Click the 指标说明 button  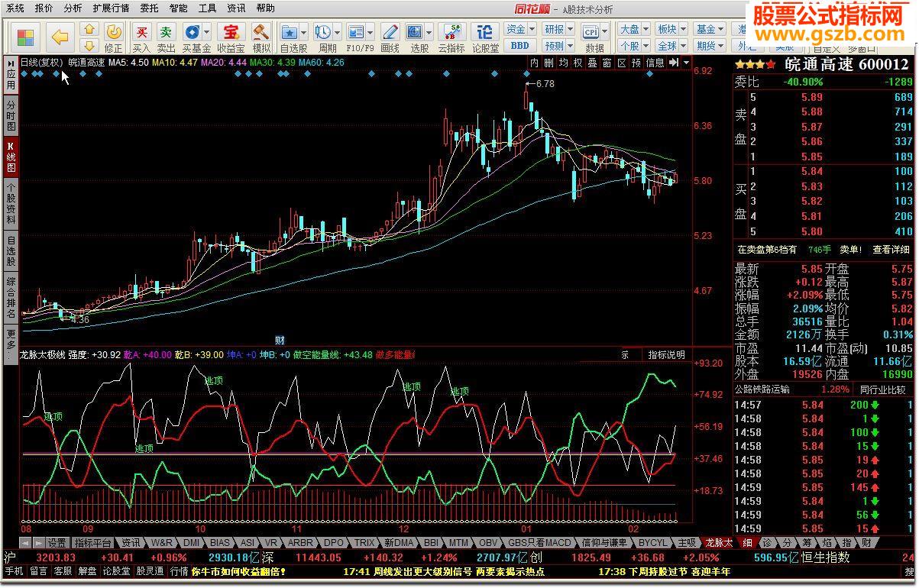pos(667,355)
